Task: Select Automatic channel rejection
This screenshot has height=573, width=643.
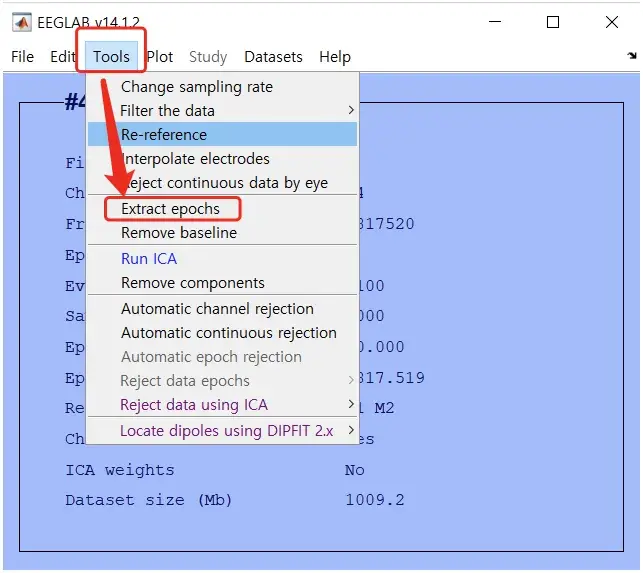Action: [x=217, y=309]
